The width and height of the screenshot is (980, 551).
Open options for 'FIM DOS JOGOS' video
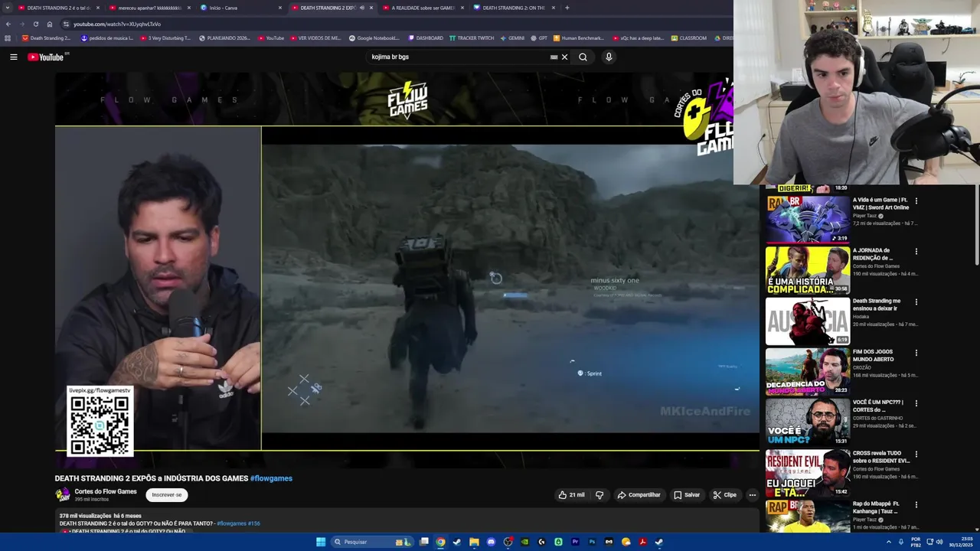coord(916,353)
